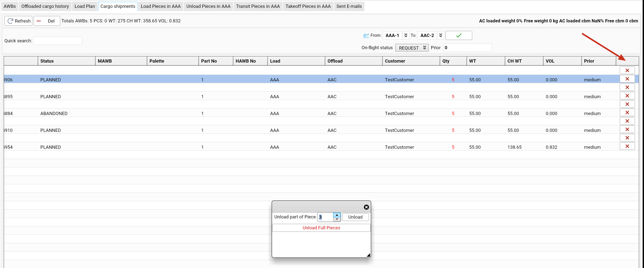The image size is (644, 268).
Task: Open the On-flight status REQUEST dropdown
Action: tap(412, 48)
